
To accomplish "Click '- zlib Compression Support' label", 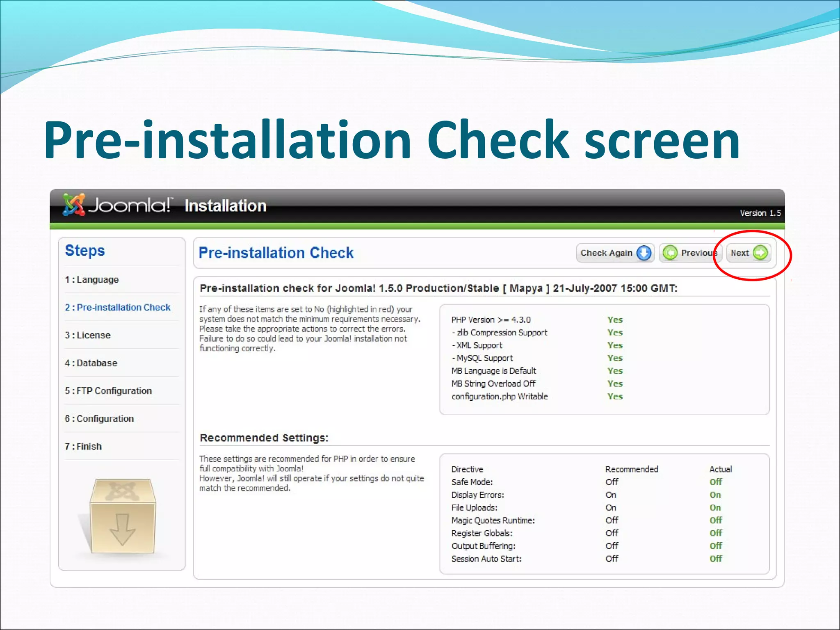I will click(500, 333).
